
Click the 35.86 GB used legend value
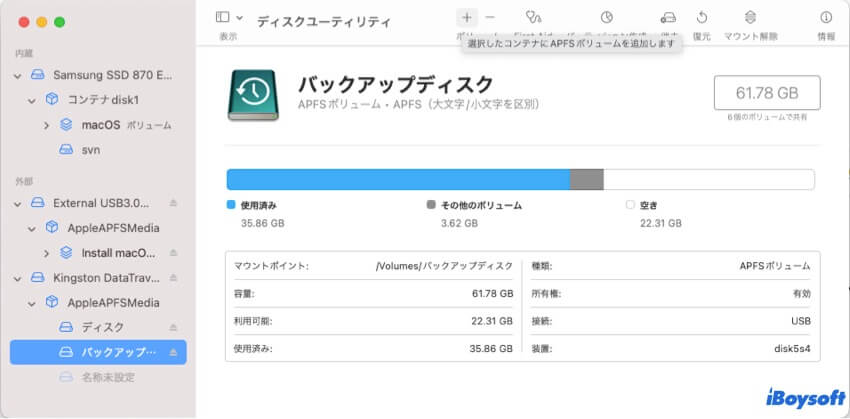262,223
